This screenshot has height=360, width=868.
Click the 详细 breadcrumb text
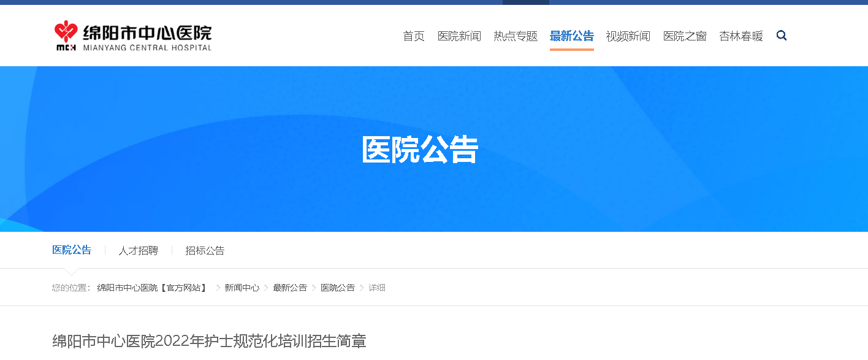(377, 288)
